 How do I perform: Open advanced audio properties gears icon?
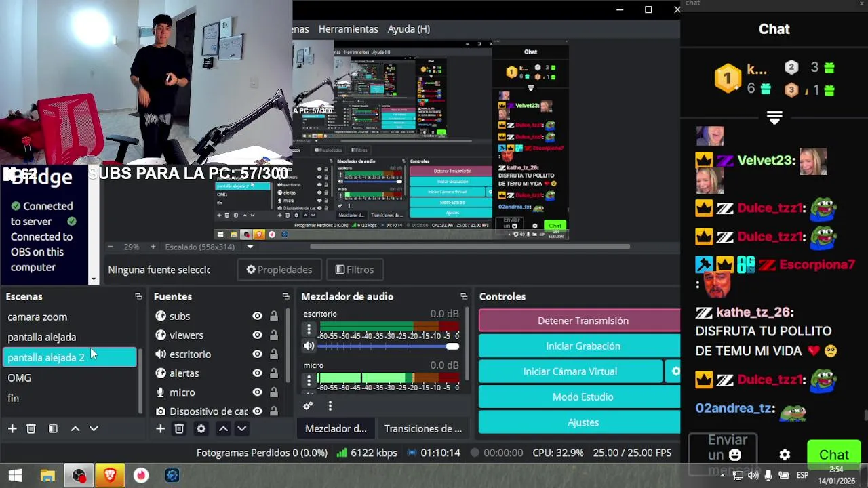click(x=308, y=406)
